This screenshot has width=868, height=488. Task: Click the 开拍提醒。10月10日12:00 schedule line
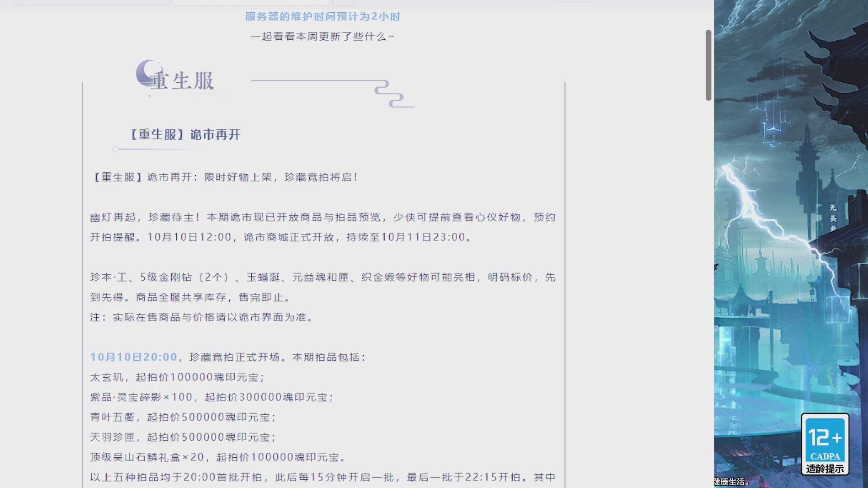coord(281,237)
